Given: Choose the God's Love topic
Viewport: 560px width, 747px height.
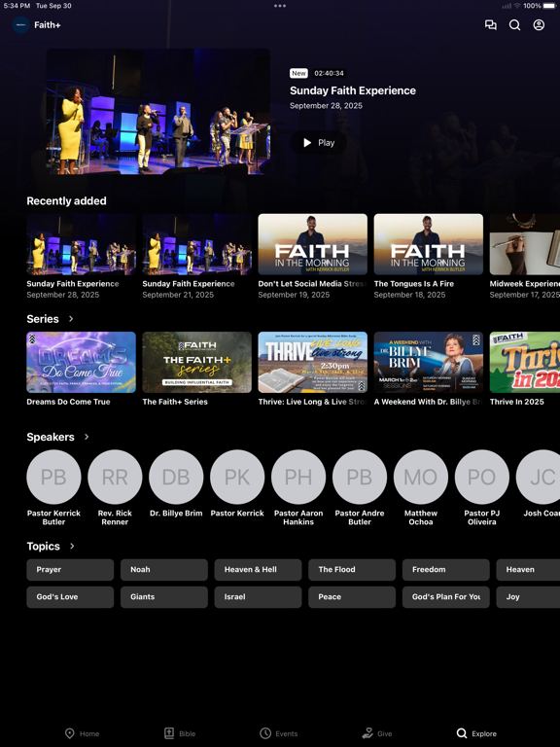Looking at the screenshot, I should pos(70,597).
